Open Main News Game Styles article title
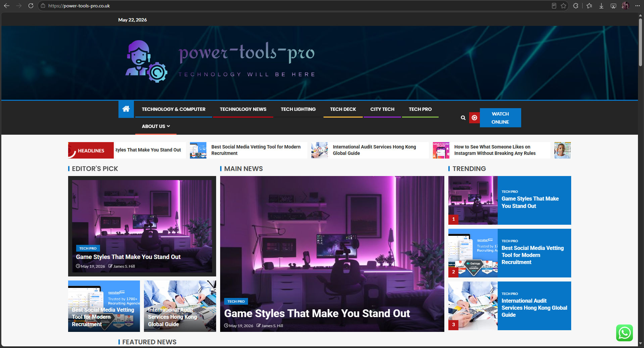This screenshot has width=644, height=348. point(317,313)
